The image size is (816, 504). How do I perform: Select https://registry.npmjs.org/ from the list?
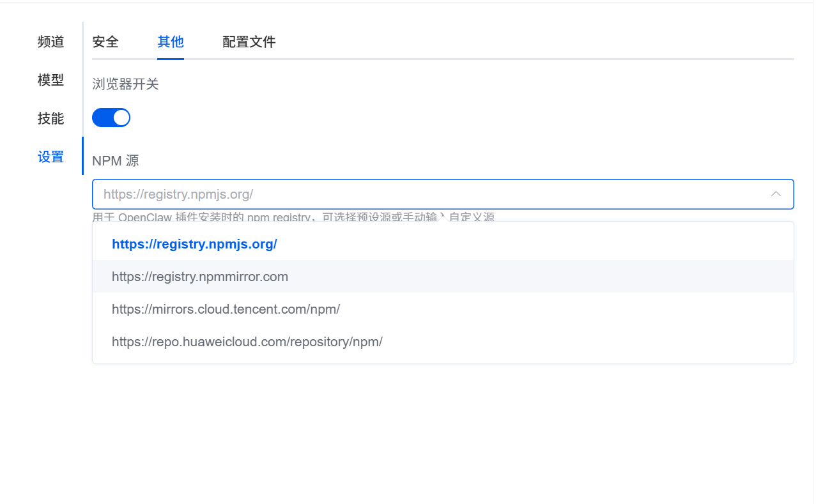[194, 244]
